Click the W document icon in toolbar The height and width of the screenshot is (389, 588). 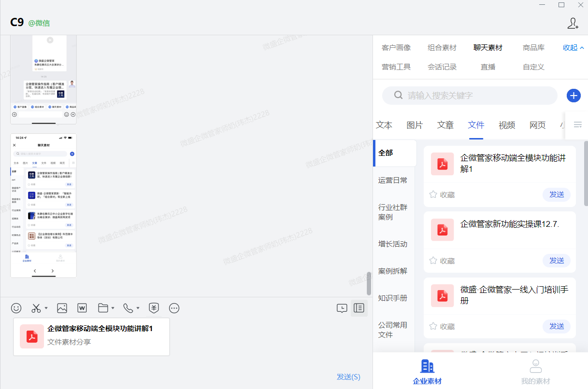coord(82,308)
